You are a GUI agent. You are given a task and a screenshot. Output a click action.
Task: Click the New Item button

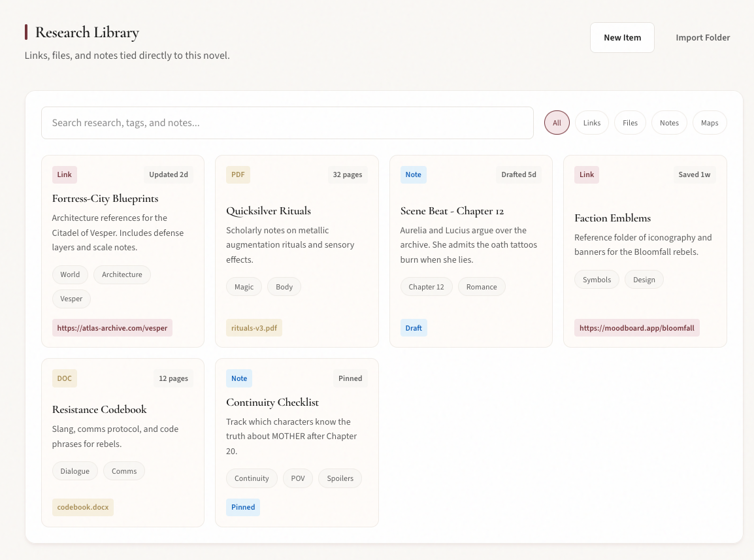(622, 38)
